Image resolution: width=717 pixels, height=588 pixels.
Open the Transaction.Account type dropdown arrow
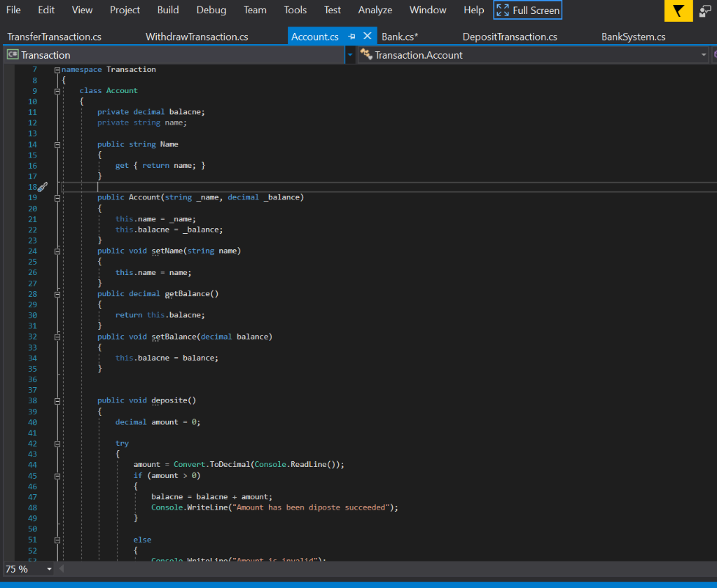pos(703,55)
